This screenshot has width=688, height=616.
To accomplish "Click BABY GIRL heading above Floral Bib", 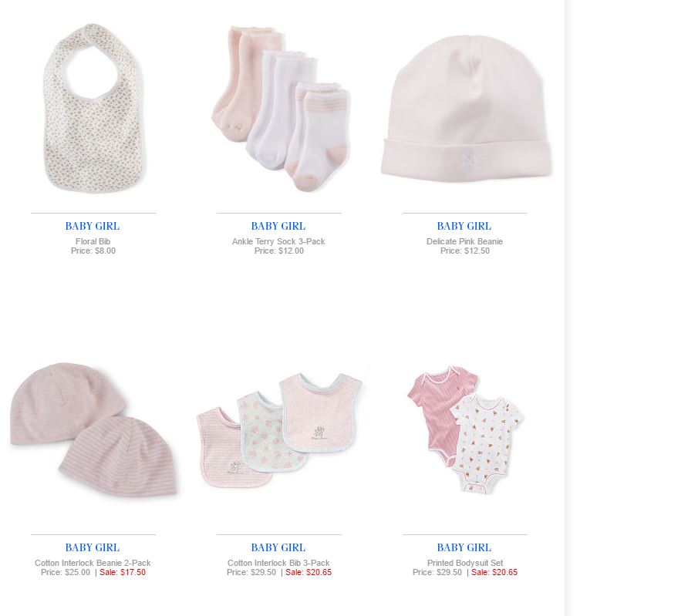I will [93, 226].
